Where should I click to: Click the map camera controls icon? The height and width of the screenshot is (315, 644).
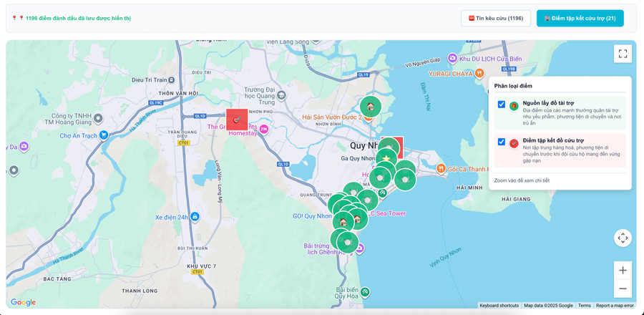(x=623, y=238)
